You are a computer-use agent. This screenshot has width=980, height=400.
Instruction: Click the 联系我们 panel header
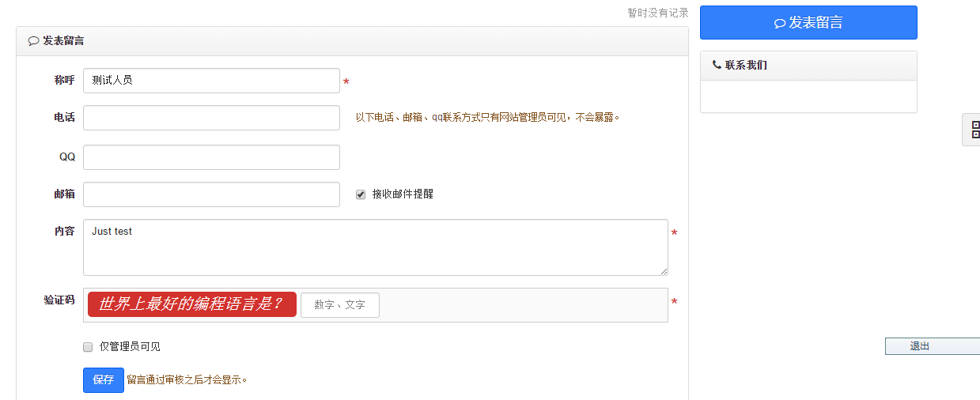(808, 66)
